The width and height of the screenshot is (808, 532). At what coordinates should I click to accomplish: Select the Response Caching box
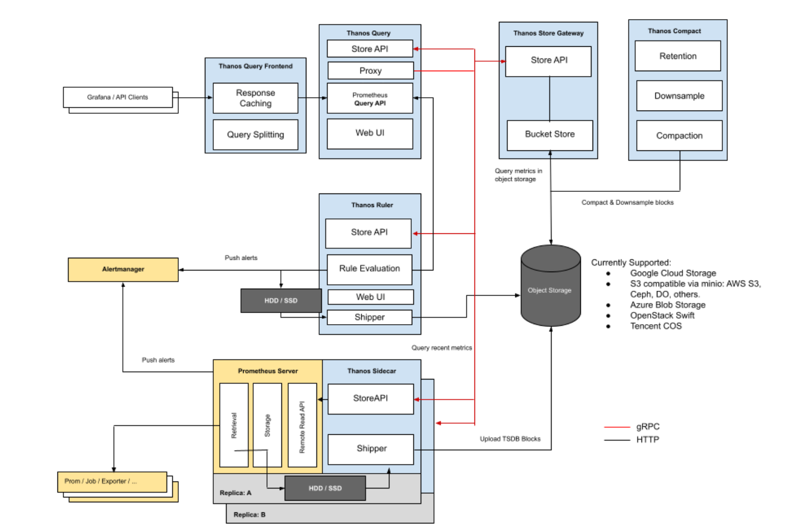pos(255,98)
